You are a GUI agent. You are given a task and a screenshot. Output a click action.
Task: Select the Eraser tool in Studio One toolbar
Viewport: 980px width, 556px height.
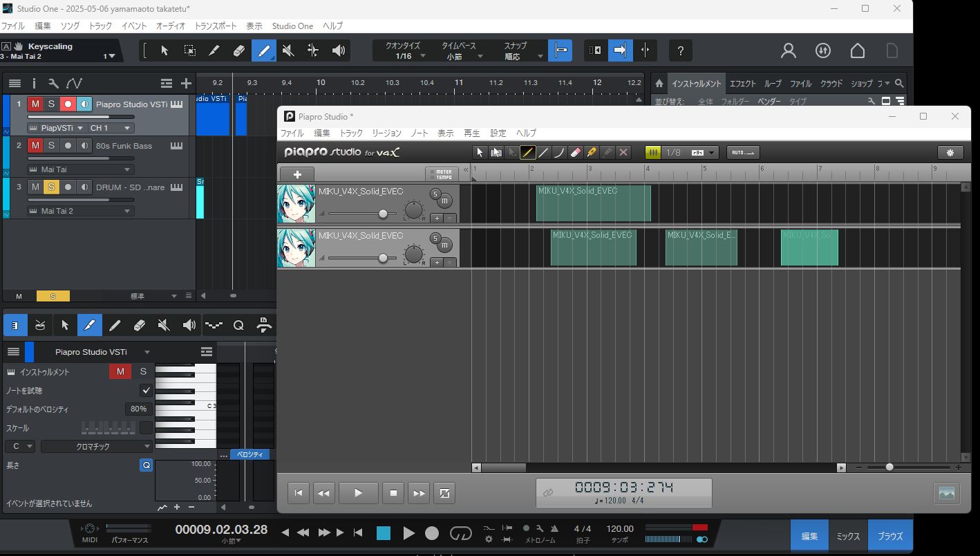[239, 50]
